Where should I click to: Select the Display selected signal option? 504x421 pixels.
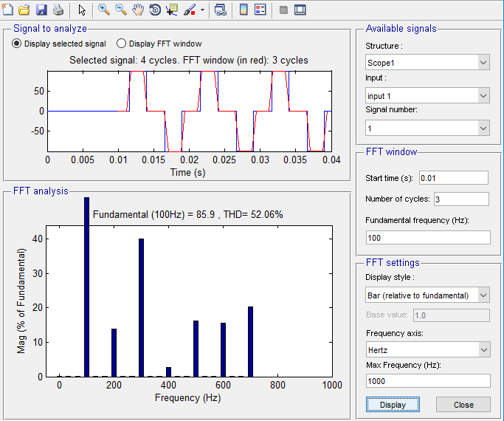coord(17,44)
